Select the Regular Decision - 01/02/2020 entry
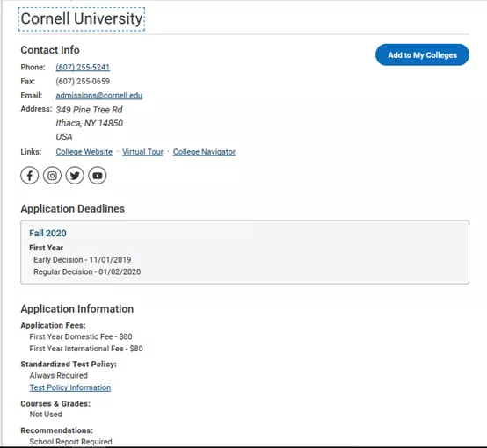This screenshot has width=487, height=448. point(87,271)
